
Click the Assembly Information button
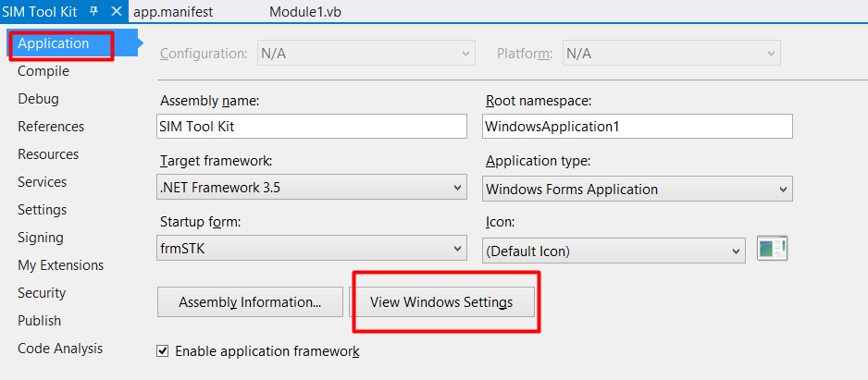tap(250, 302)
